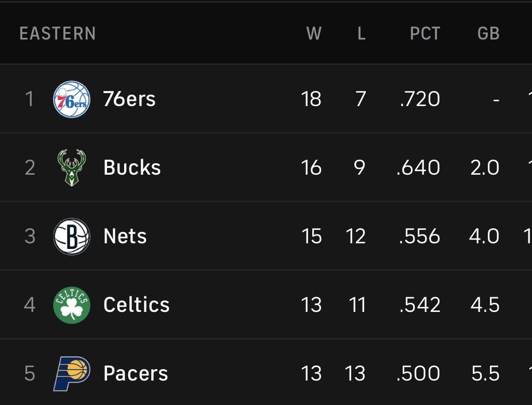Sort standings by L column header
532x405 pixels.
coord(362,33)
